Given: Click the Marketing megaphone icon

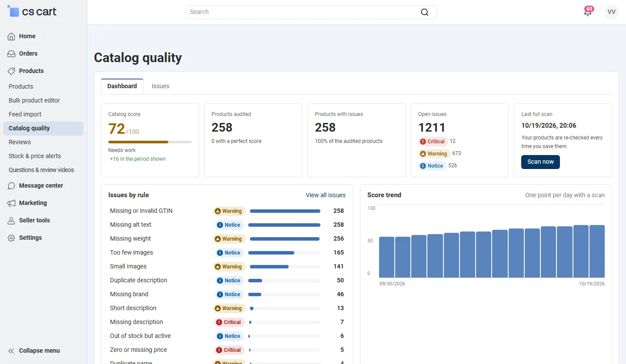Looking at the screenshot, I should point(12,203).
